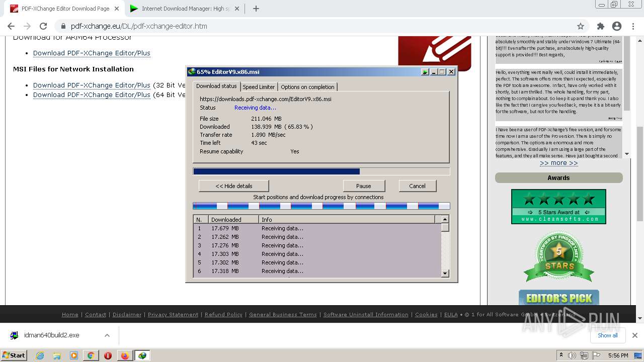The width and height of the screenshot is (644, 362).
Task: Open Opera from the taskbar
Action: (x=108, y=355)
